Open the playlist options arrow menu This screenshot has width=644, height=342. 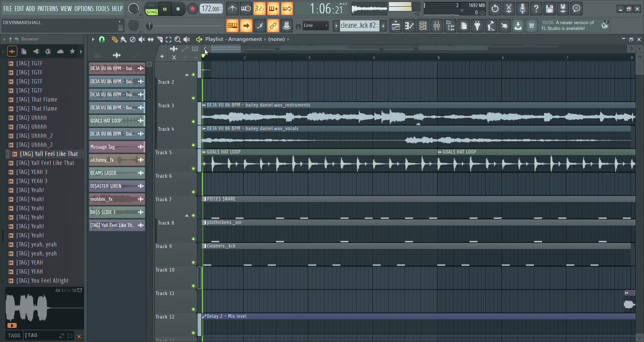(93, 40)
